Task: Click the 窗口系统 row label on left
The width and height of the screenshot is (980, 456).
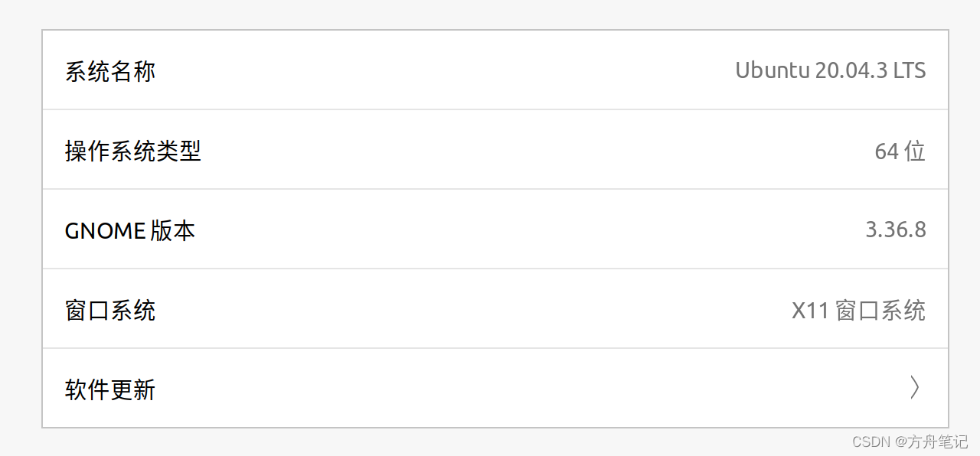Action: (x=110, y=311)
